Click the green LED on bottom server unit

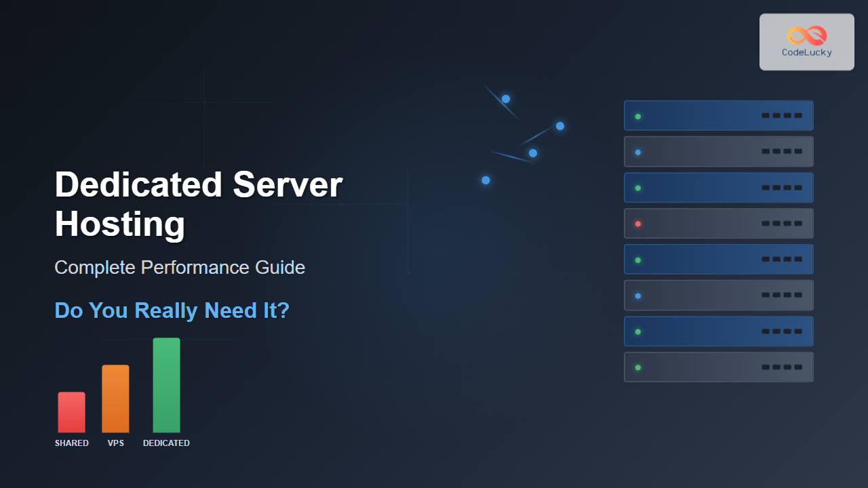[x=638, y=367]
